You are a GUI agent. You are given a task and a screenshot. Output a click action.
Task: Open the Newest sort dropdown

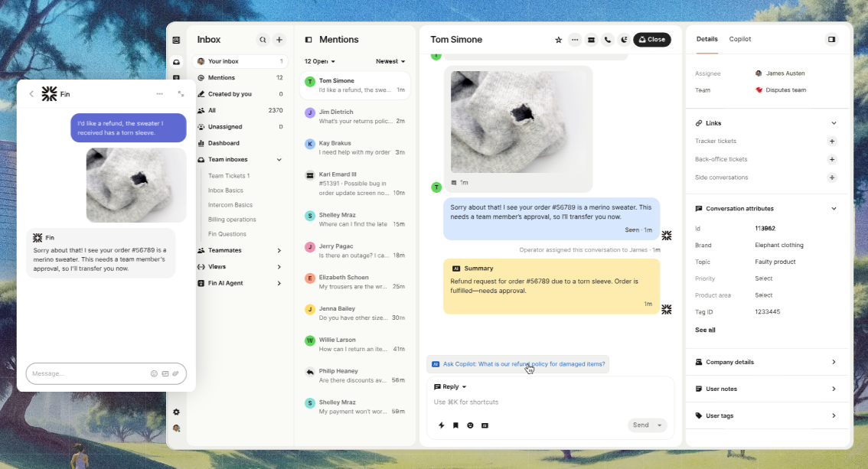tap(390, 61)
